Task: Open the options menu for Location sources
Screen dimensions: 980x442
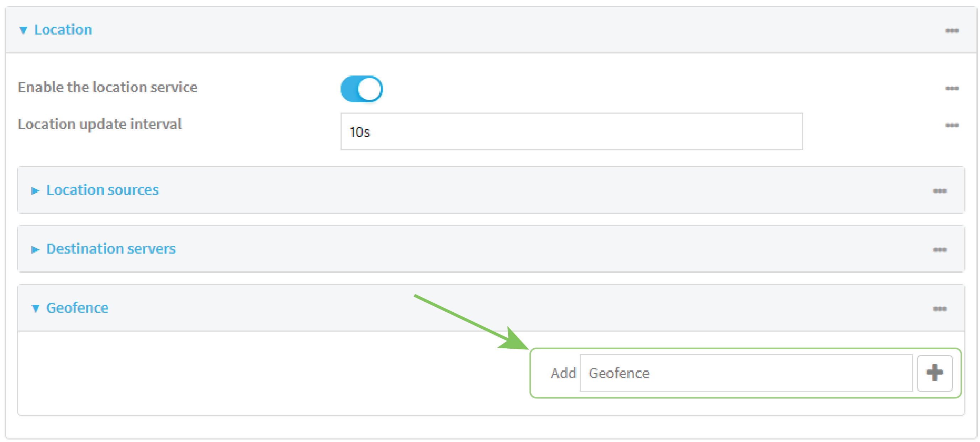Action: point(940,190)
